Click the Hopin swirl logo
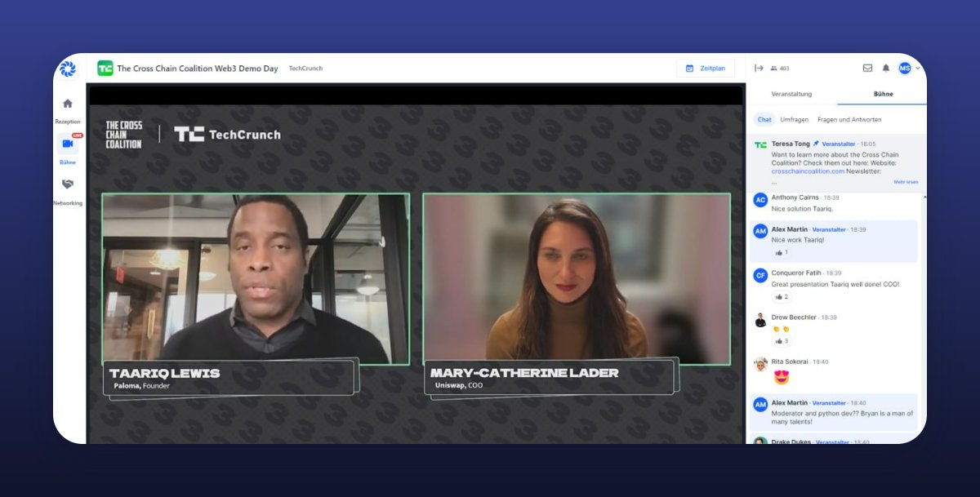The width and height of the screenshot is (980, 497). point(68,69)
